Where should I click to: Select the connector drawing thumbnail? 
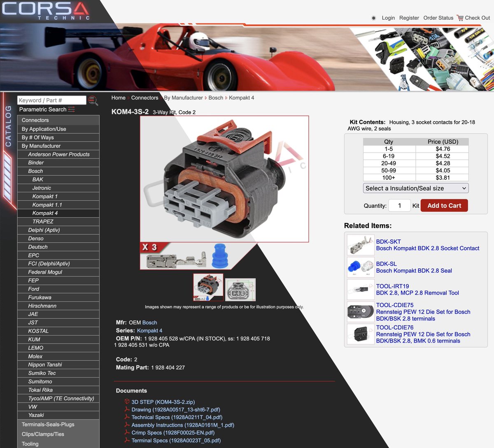240,289
